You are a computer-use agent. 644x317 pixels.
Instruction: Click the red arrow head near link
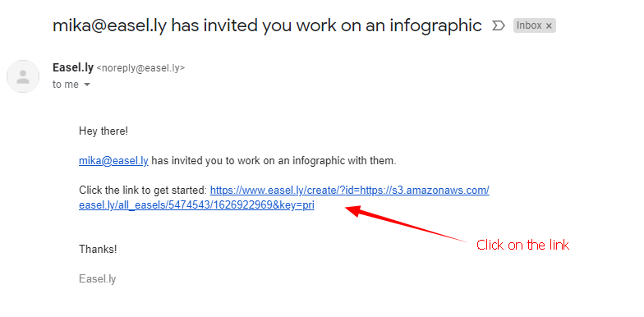[x=354, y=210]
